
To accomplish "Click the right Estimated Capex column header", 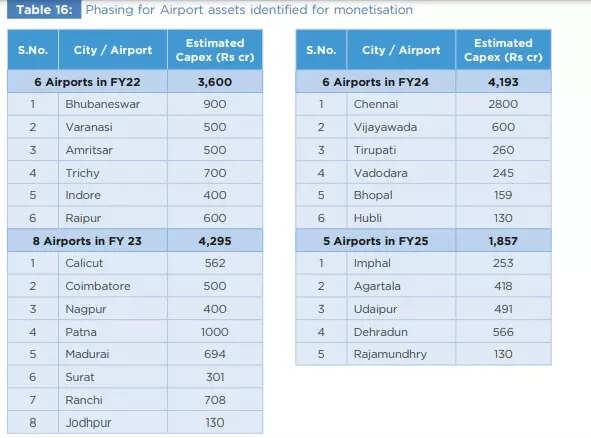I will point(503,50).
